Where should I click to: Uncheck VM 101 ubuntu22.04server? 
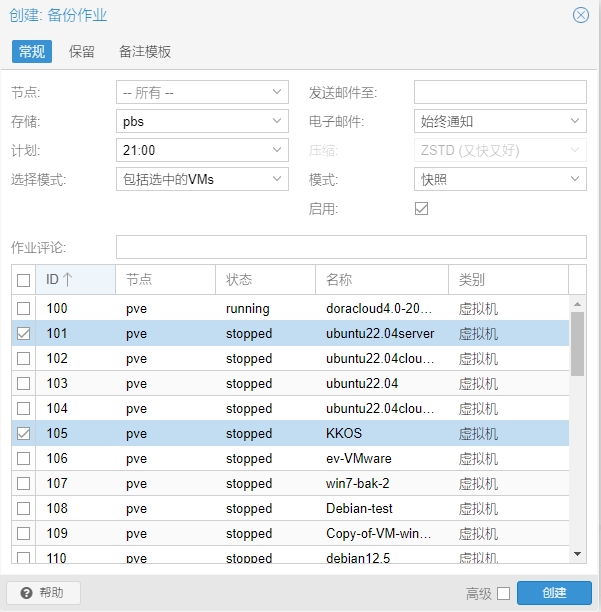pos(24,334)
